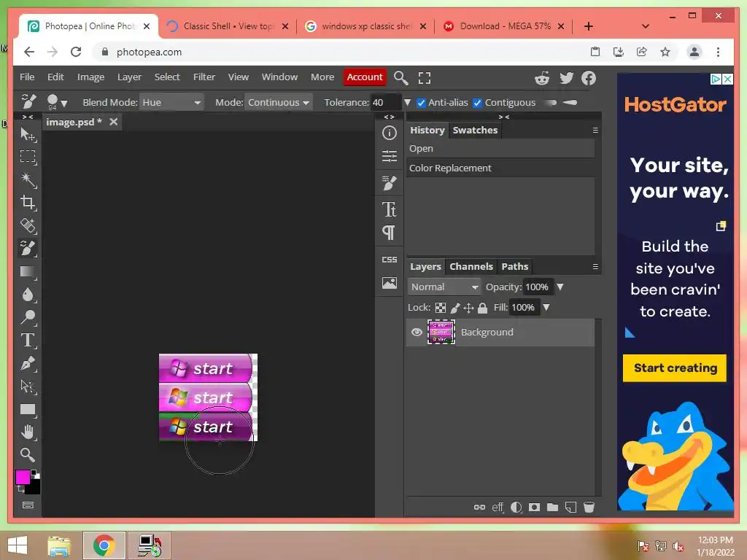Open the Mode Continuous dropdown
This screenshot has width=747, height=560.
click(x=278, y=102)
